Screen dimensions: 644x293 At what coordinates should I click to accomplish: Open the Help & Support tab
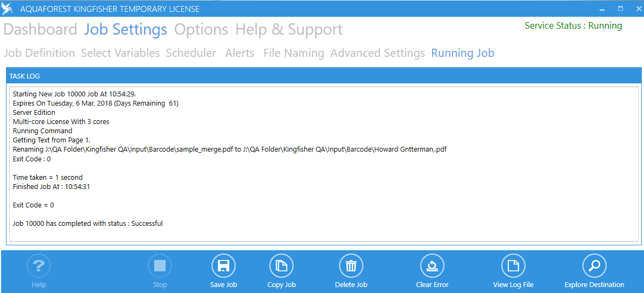(x=289, y=30)
